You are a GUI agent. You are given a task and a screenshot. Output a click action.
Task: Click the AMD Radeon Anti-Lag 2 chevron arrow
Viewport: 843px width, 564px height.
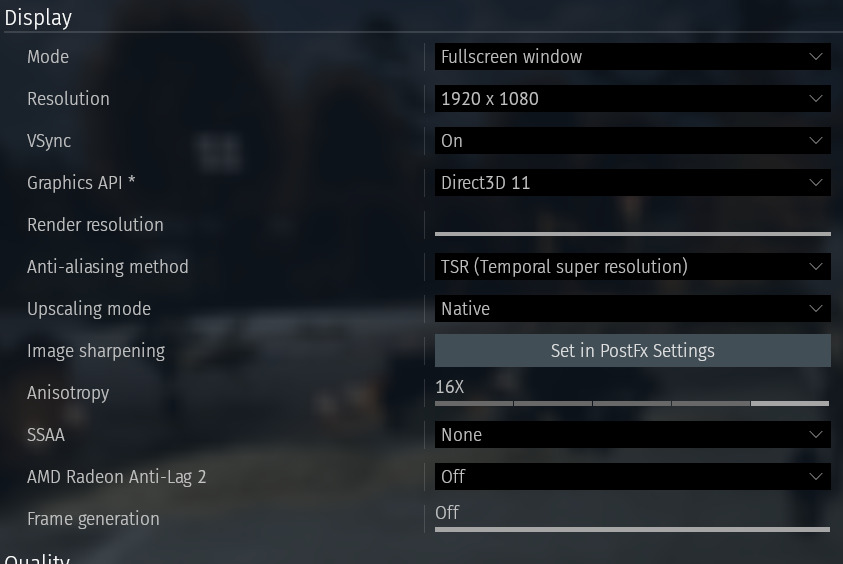[816, 477]
